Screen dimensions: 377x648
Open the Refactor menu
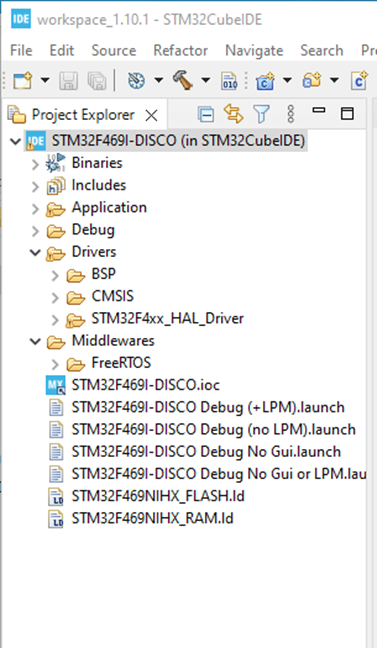point(180,50)
